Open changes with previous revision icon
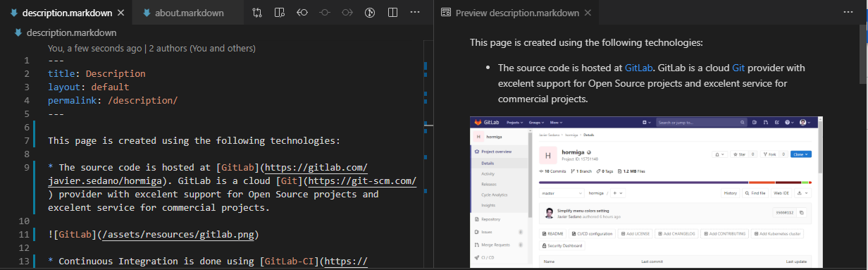This screenshot has width=868, height=270. click(x=302, y=13)
